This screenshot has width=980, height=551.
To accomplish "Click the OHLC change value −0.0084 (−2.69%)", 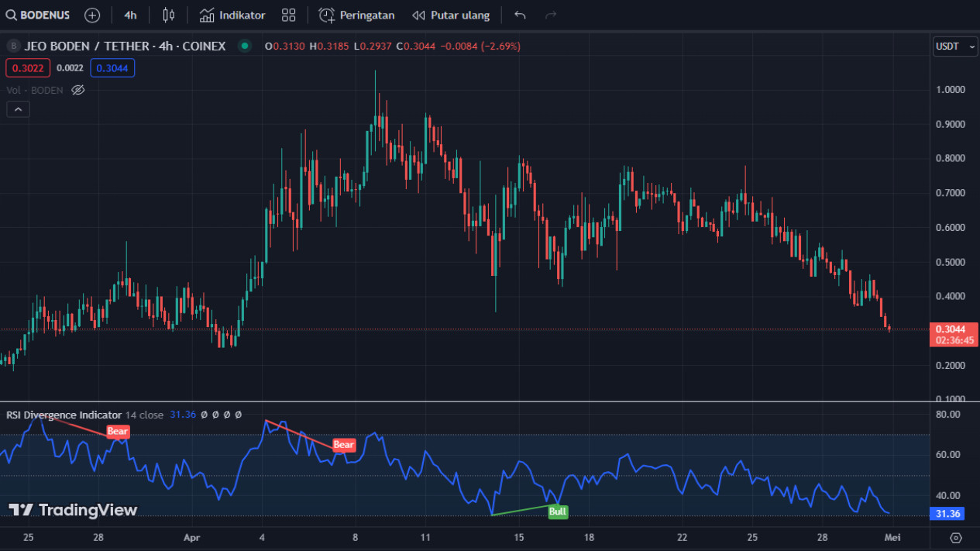I will [x=480, y=46].
